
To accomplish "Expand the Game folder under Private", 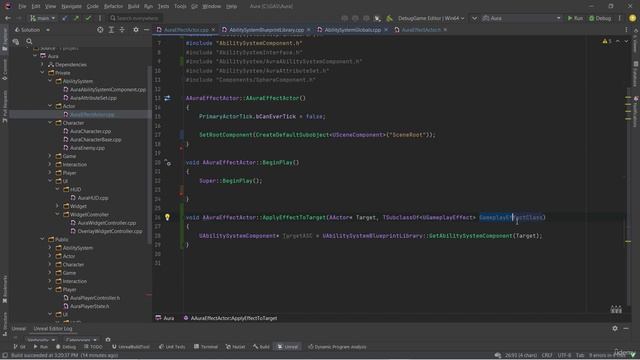I will (x=50, y=156).
